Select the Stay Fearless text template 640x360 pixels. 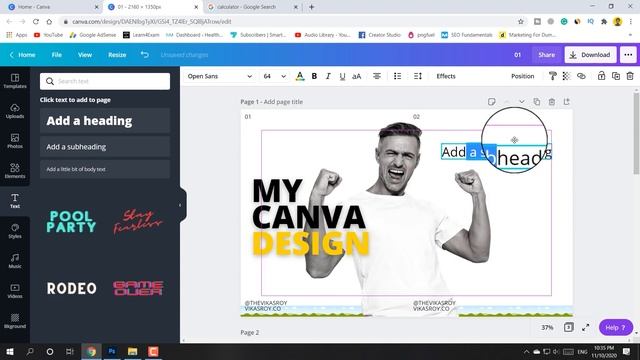click(x=138, y=222)
